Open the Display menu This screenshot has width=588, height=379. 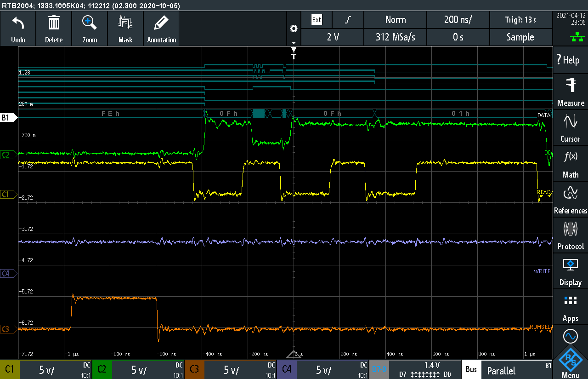(x=571, y=271)
